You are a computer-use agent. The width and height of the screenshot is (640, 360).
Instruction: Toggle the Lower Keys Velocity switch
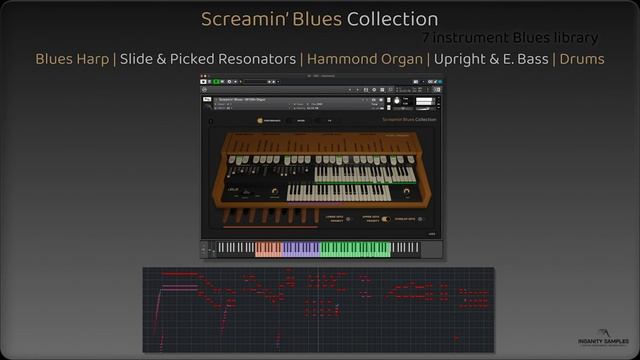coord(348,219)
